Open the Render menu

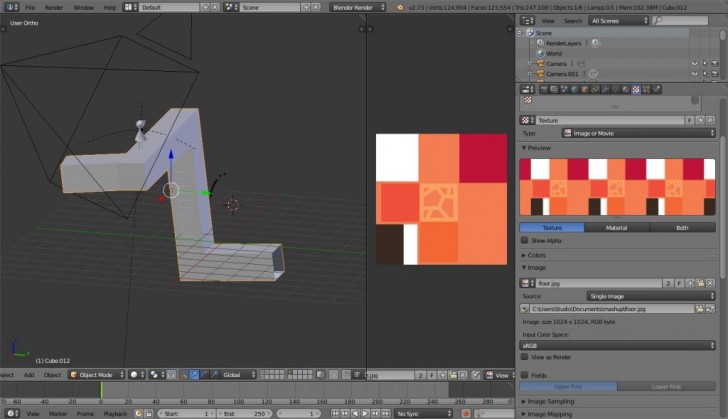click(x=54, y=7)
